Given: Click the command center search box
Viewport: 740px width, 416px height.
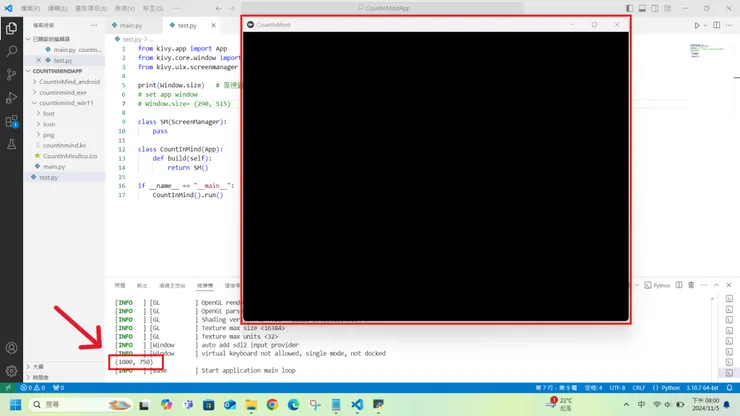Looking at the screenshot, I should [383, 8].
